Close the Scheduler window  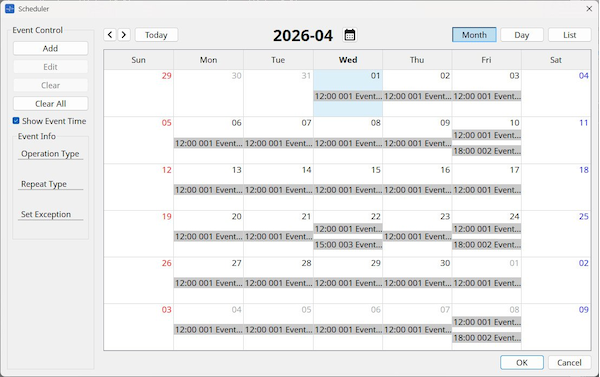[589, 8]
